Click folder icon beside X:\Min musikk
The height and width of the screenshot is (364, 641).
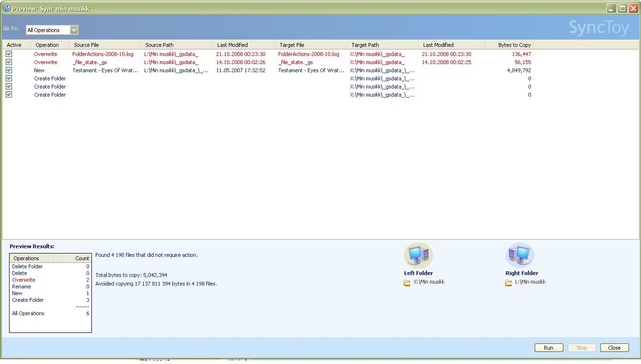click(407, 283)
